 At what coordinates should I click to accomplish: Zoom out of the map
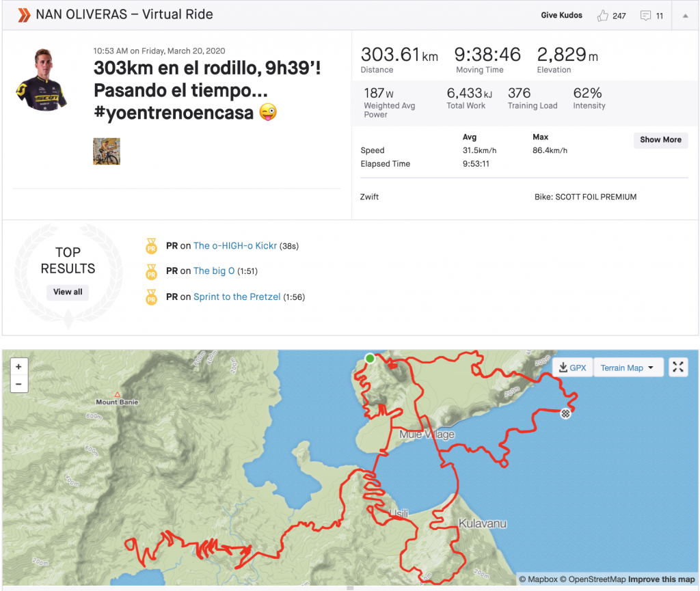(18, 384)
